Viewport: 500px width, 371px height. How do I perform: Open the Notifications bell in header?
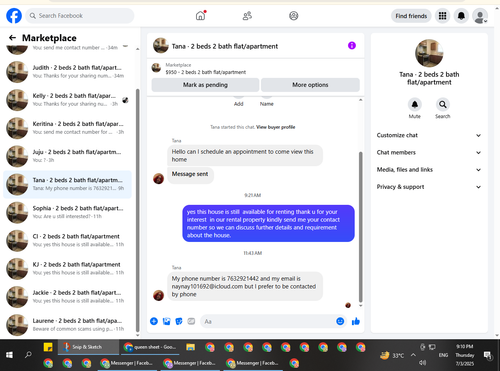click(461, 16)
